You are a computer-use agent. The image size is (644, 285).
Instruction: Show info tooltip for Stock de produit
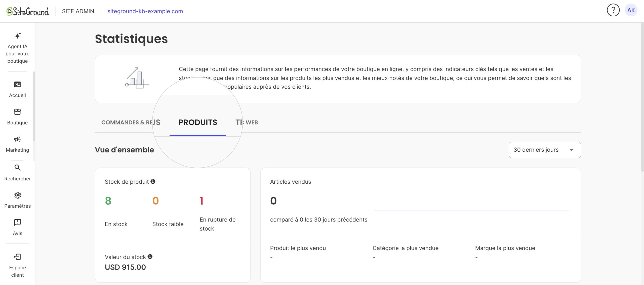(153, 181)
